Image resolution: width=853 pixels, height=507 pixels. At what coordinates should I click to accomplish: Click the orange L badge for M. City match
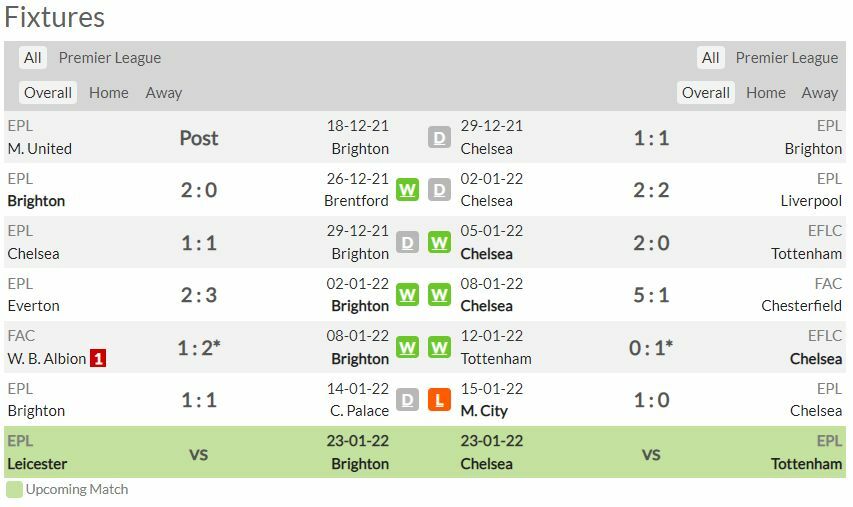pyautogui.click(x=439, y=400)
